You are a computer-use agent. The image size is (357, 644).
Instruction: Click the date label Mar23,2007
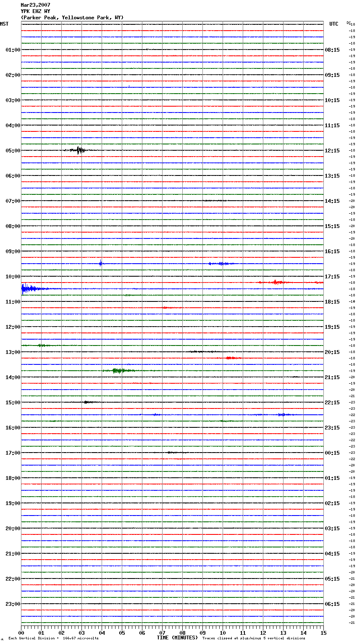[35, 5]
